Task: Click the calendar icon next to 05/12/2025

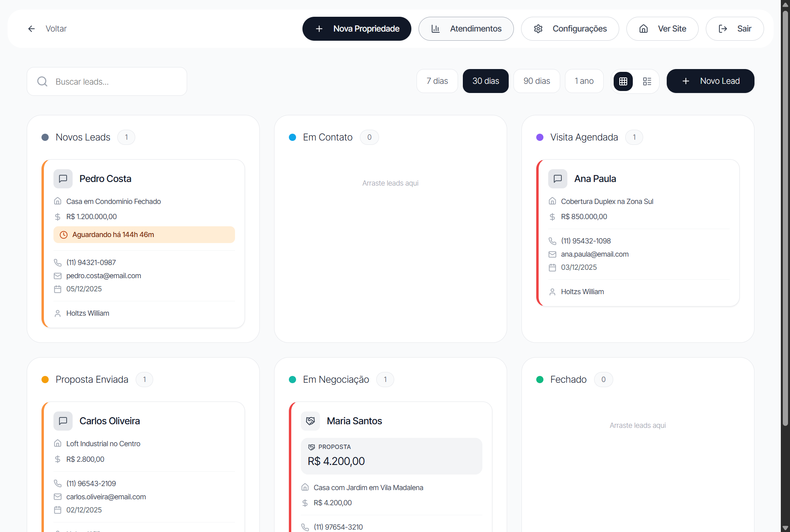Action: coord(57,289)
